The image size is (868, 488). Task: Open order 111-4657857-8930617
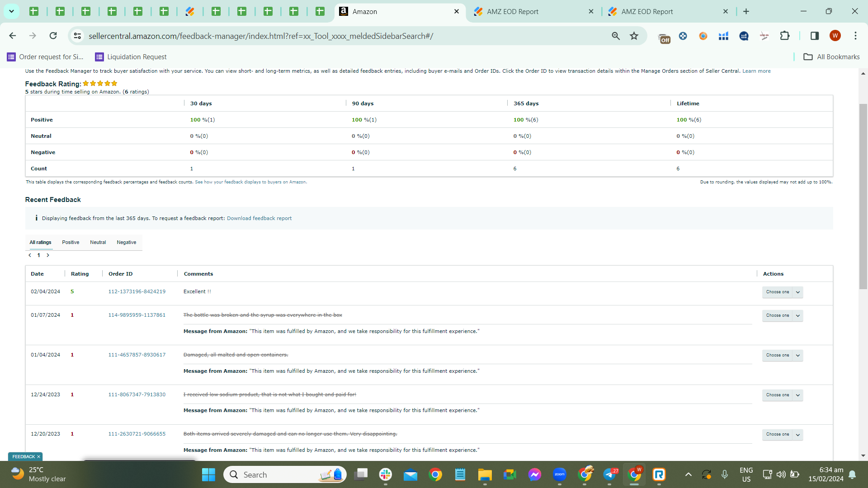137,355
